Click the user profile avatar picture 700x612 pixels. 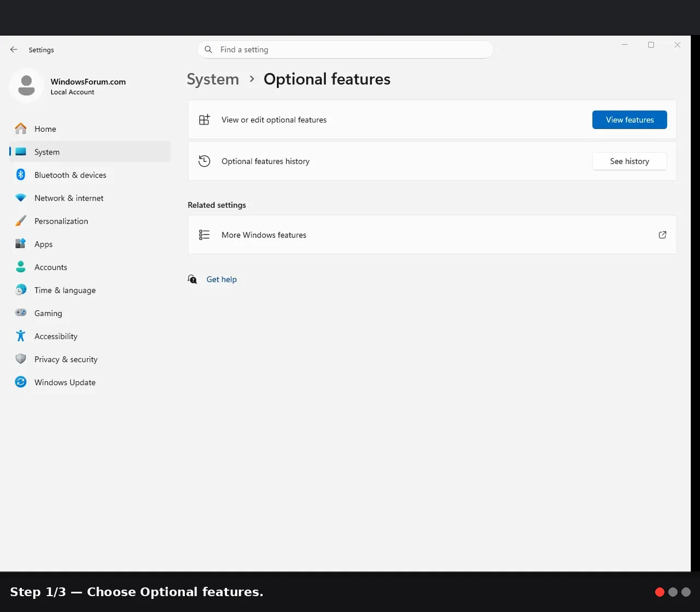click(26, 86)
